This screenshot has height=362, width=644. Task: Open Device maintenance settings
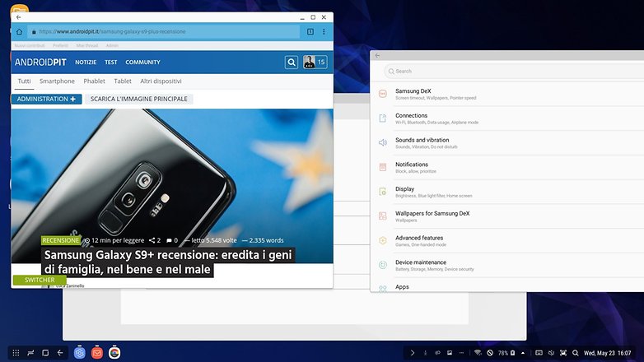(x=507, y=265)
